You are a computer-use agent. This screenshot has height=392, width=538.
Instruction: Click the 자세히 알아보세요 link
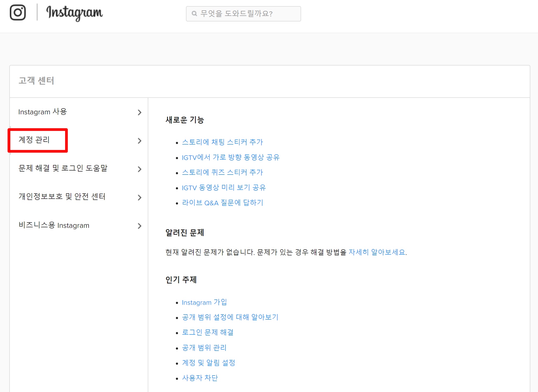click(377, 252)
